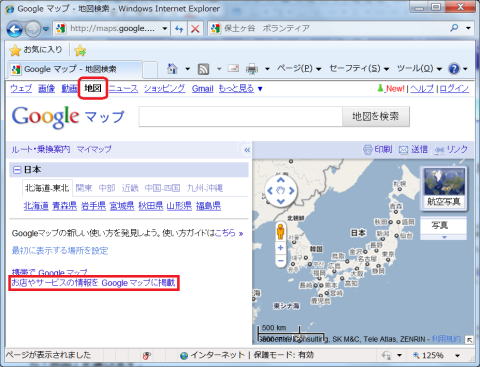The height and width of the screenshot is (367, 480).
Task: Click the add to favorites bar icon
Action: tap(80, 51)
